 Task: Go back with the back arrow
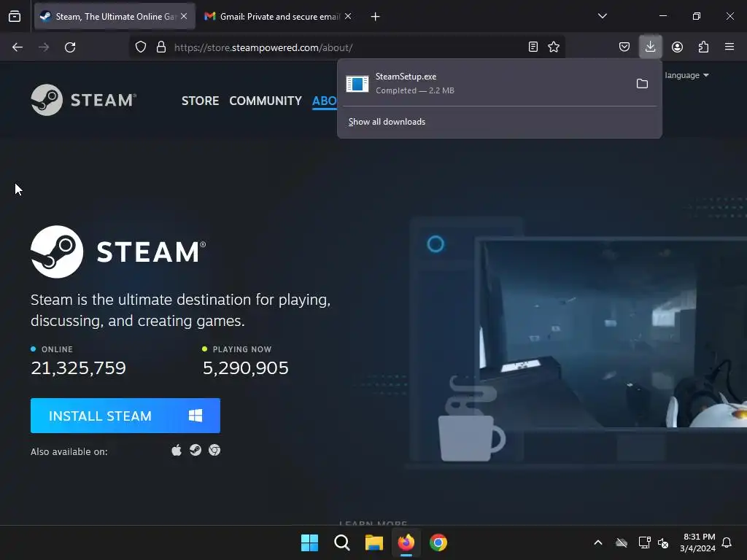pos(18,47)
